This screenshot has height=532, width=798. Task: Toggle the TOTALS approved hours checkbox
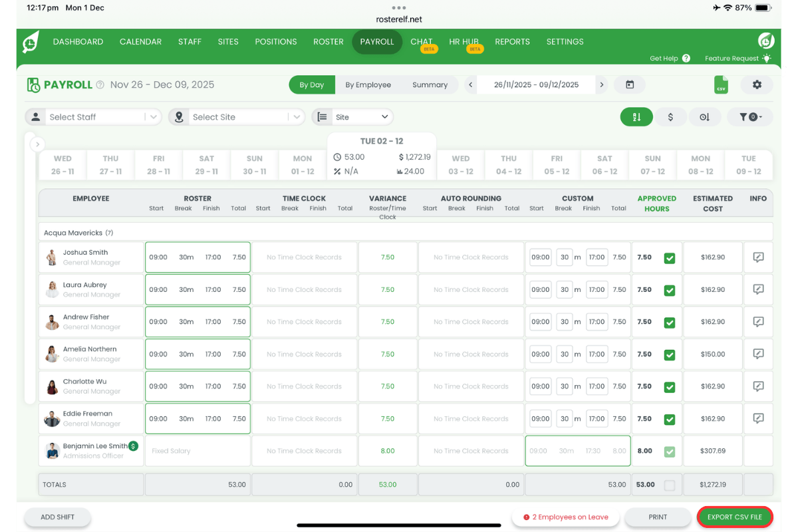tap(670, 484)
